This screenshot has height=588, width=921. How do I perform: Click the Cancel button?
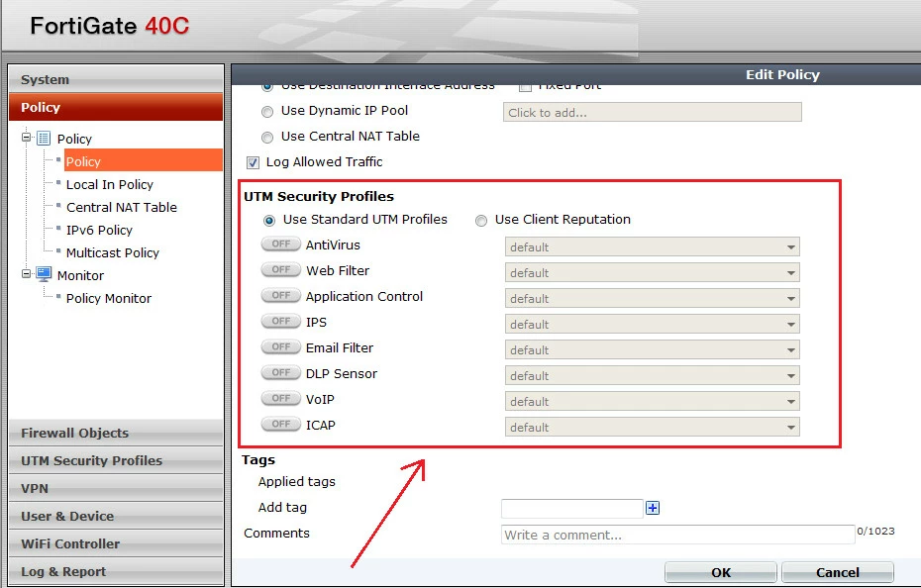(838, 572)
